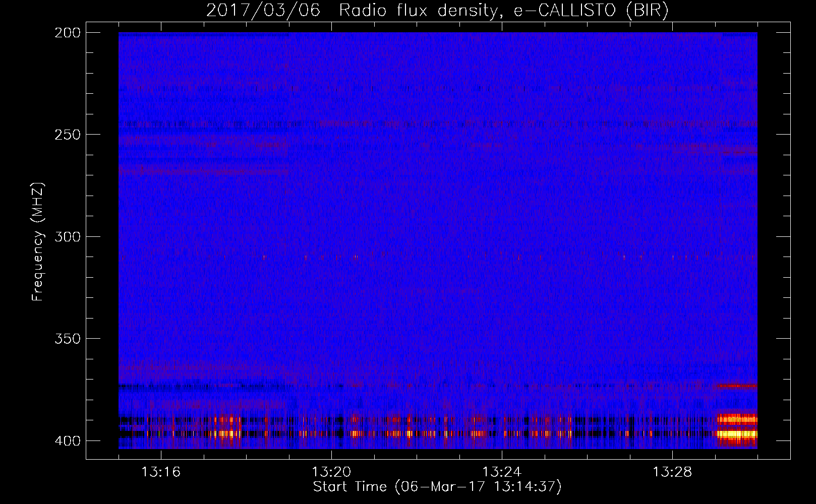Click the plot title "Radio flux density, e-CALLISTO (BIR)"
The height and width of the screenshot is (504, 816).
(503, 10)
